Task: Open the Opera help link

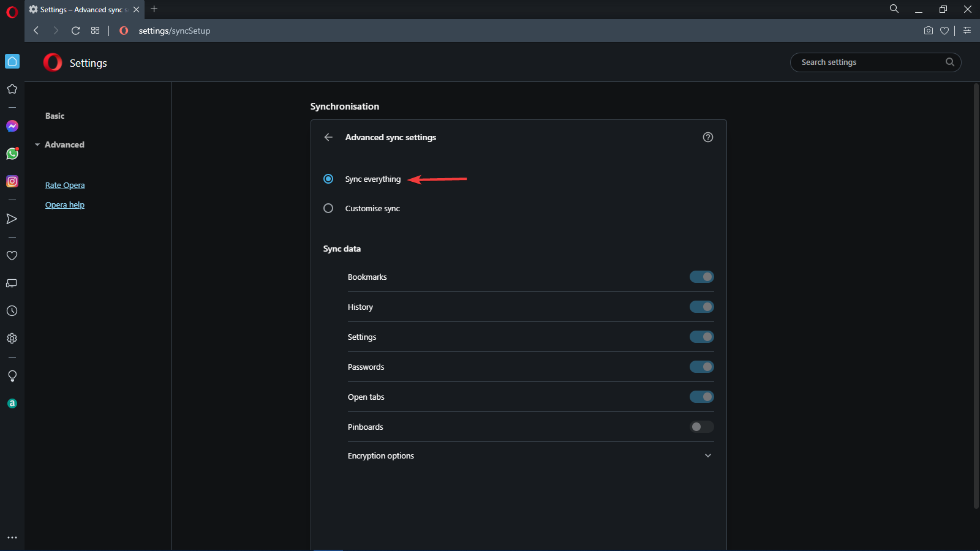Action: pos(65,205)
